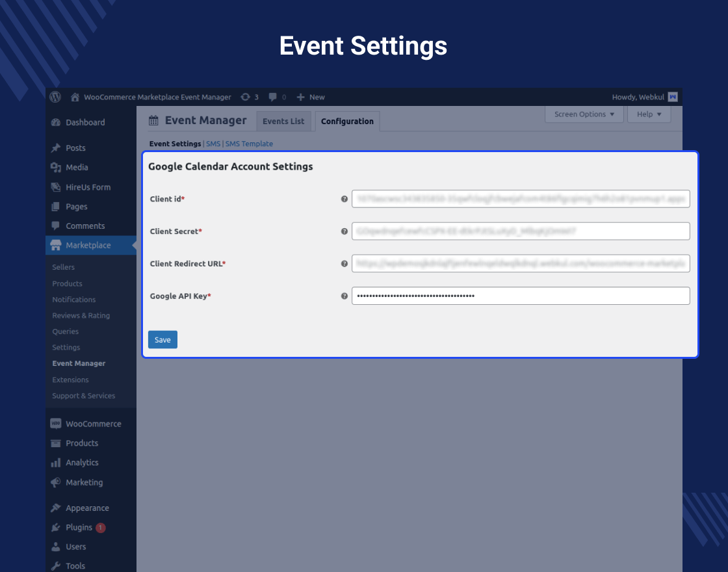Image resolution: width=728 pixels, height=572 pixels.
Task: Open the Analytics bar-chart icon
Action: (x=57, y=462)
